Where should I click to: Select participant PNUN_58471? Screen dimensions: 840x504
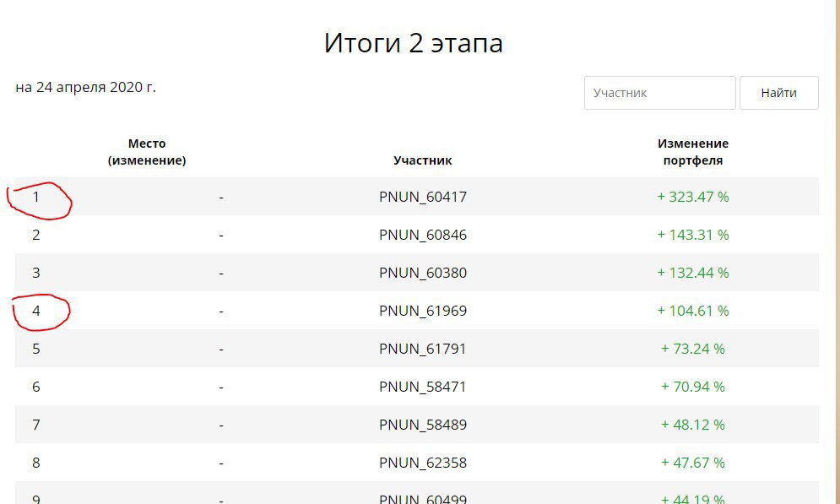pos(423,387)
